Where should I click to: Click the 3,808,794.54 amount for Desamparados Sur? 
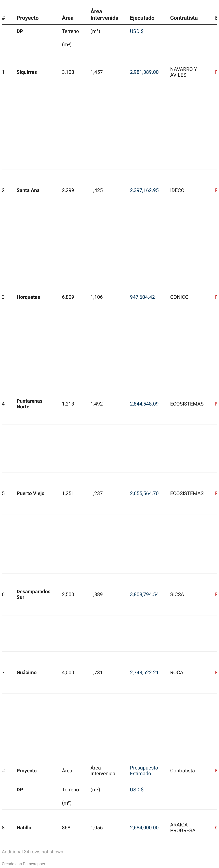coord(144,594)
